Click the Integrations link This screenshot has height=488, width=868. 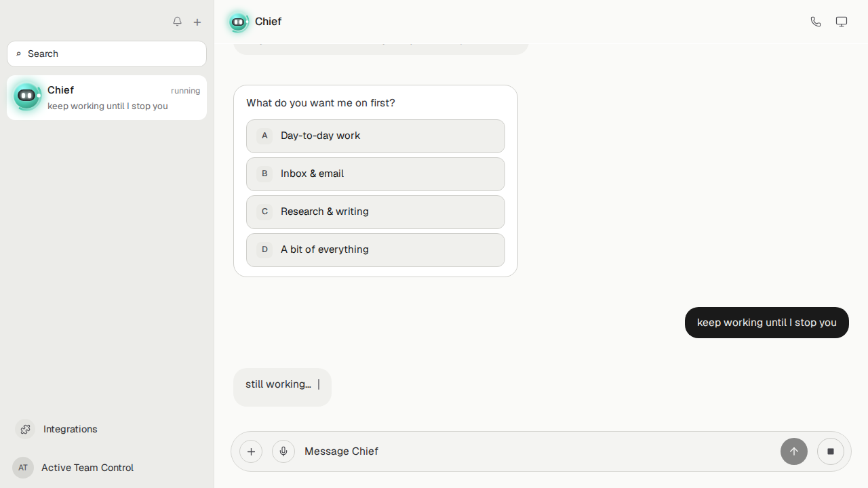pos(71,429)
